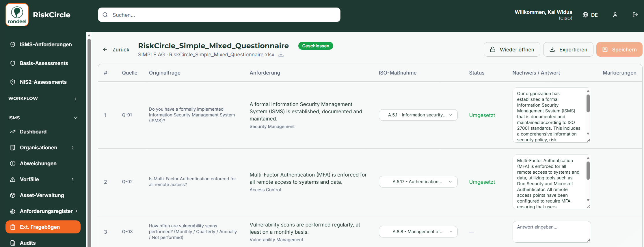Image resolution: width=644 pixels, height=247 pixels.
Task: Click the save disk icon in Speichern
Action: tap(605, 49)
